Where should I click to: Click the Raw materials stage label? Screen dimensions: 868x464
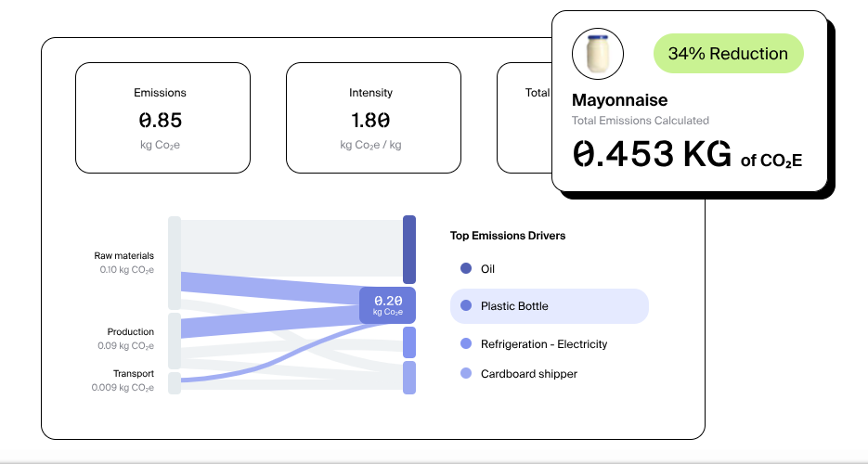(x=123, y=256)
